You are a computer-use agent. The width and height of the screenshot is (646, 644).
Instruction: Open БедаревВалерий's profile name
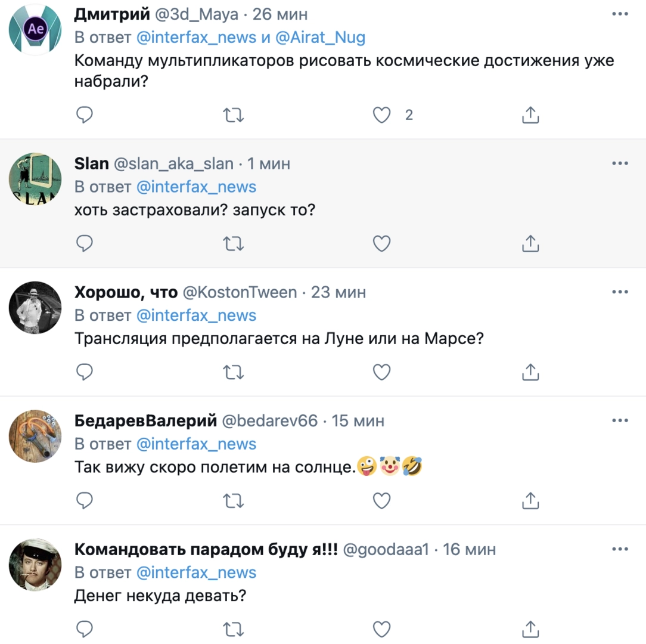click(145, 421)
